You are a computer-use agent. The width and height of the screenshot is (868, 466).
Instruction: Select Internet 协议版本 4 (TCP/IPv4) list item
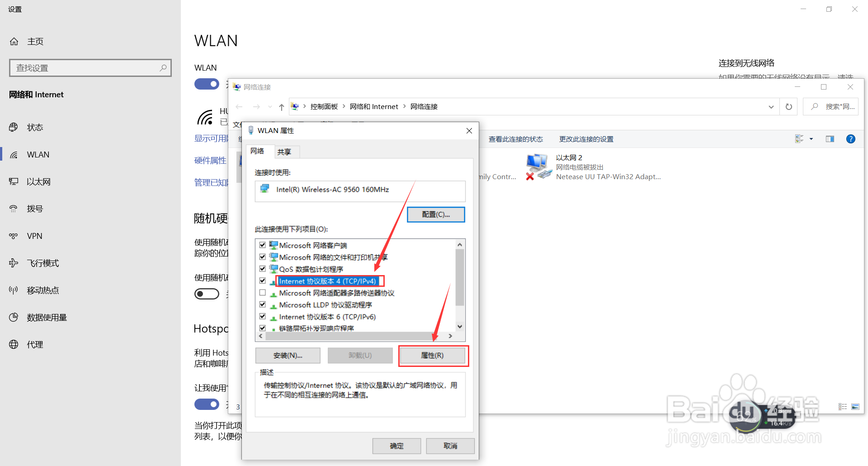point(327,281)
